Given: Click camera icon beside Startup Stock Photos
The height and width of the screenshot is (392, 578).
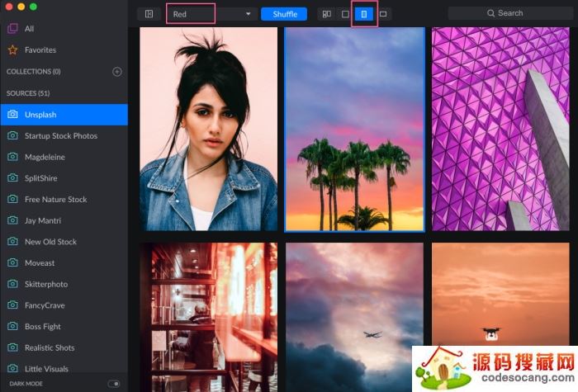Looking at the screenshot, I should tap(12, 135).
